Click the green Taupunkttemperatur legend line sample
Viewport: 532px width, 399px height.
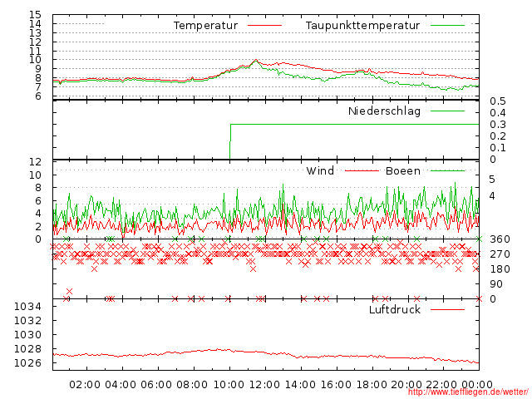(x=447, y=26)
